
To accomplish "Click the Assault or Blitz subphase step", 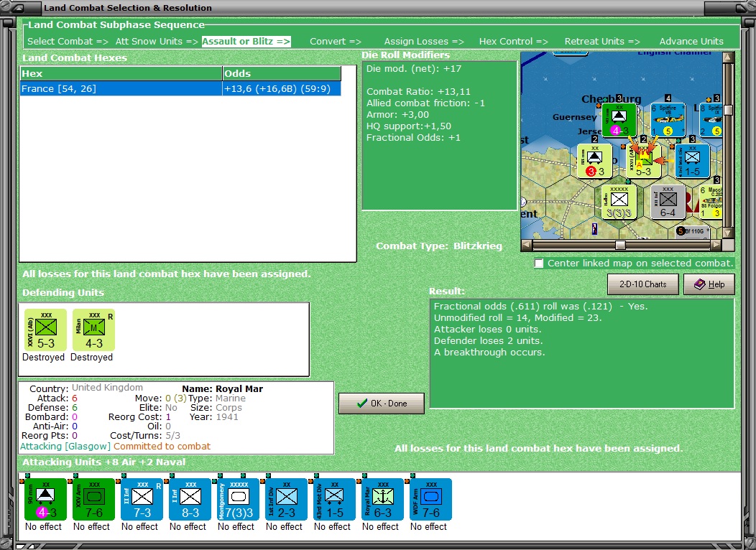I will tap(246, 41).
